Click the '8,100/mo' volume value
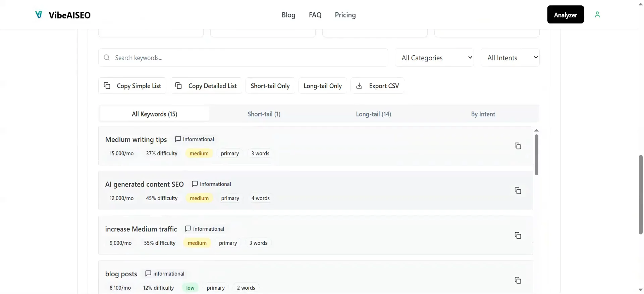 pyautogui.click(x=120, y=288)
